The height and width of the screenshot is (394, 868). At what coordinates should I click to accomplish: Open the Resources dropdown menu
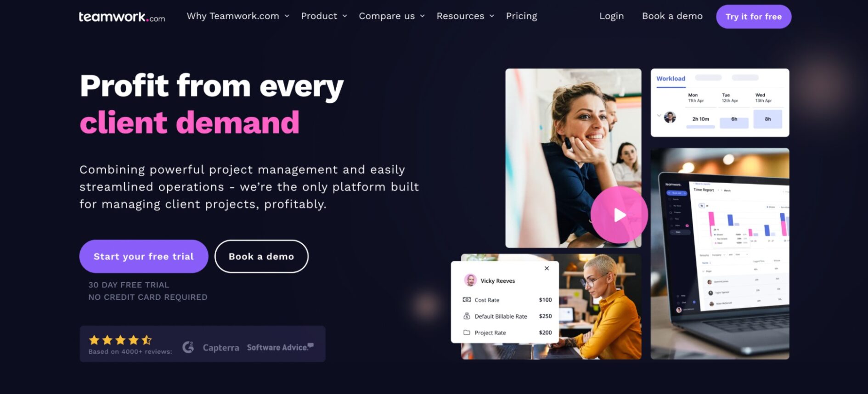465,16
